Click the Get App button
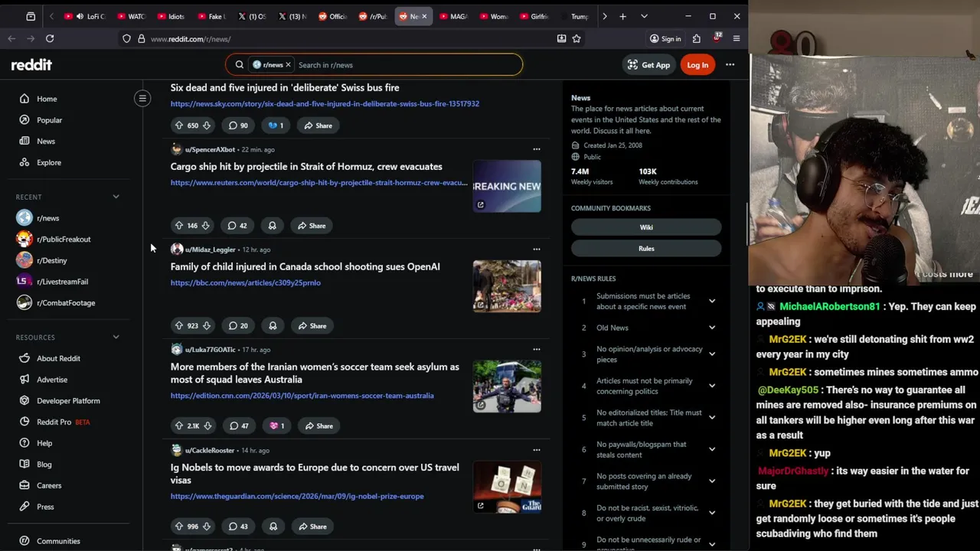Image resolution: width=980 pixels, height=551 pixels. (648, 65)
